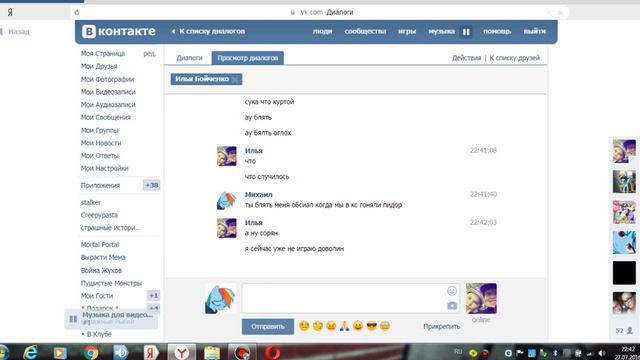Pause music with header pause button
Viewport: 640px width, 360px height.
[x=466, y=31]
